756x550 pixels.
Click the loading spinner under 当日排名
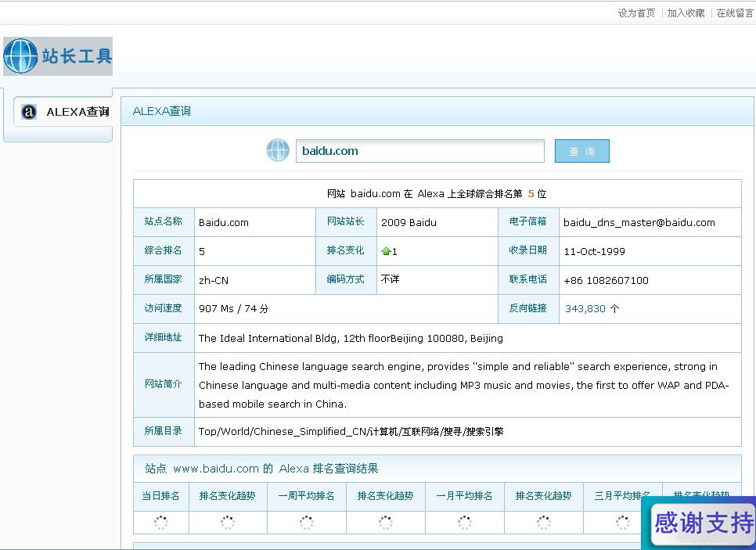coord(161,523)
